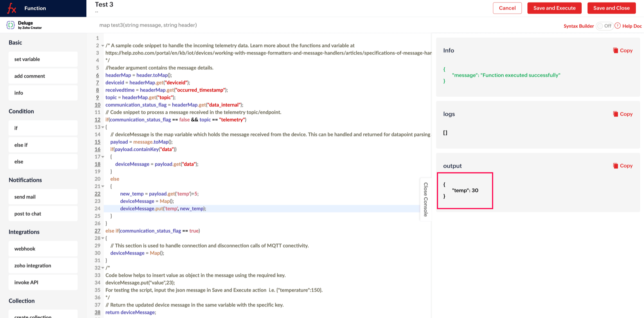Insert the invoke API snippet
The image size is (644, 318).
tap(43, 282)
